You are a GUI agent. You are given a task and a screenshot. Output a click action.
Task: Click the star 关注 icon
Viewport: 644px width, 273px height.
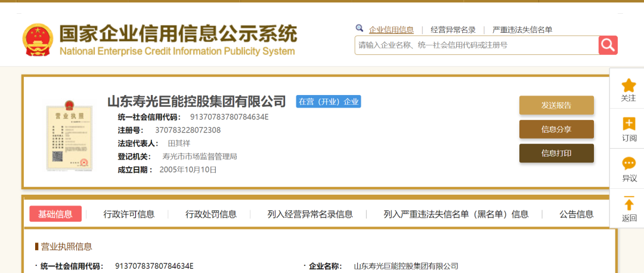coord(628,85)
